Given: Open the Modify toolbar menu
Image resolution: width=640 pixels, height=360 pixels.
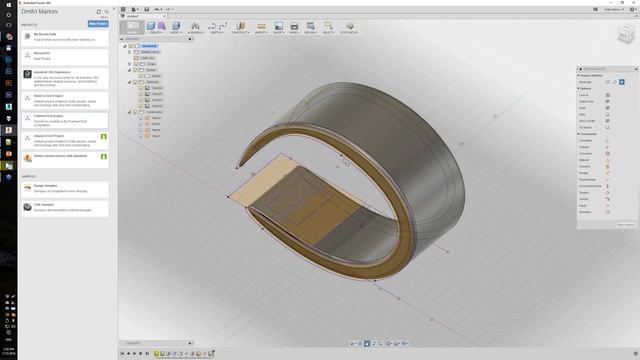Looking at the screenshot, I should [176, 28].
